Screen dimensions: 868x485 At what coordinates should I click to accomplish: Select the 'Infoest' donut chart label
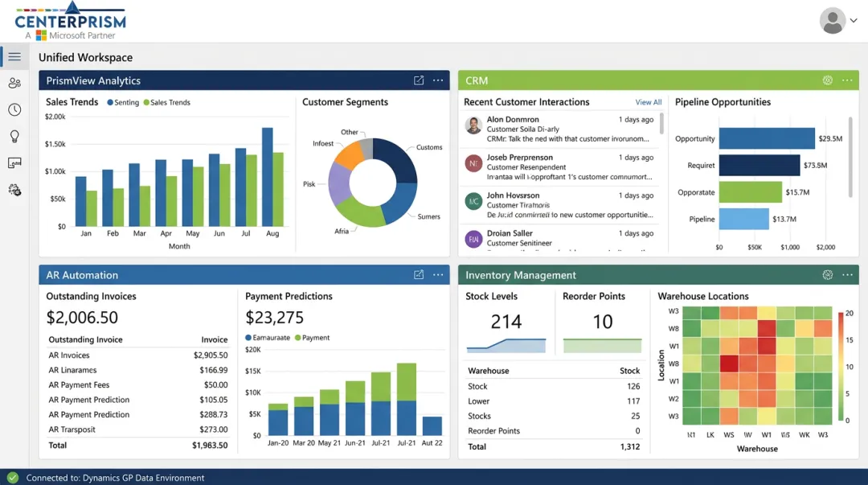click(x=323, y=143)
